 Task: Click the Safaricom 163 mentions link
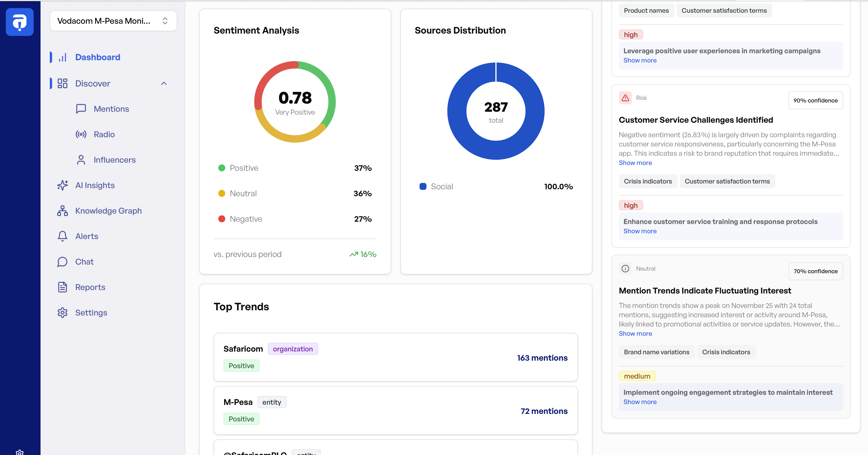coord(542,358)
